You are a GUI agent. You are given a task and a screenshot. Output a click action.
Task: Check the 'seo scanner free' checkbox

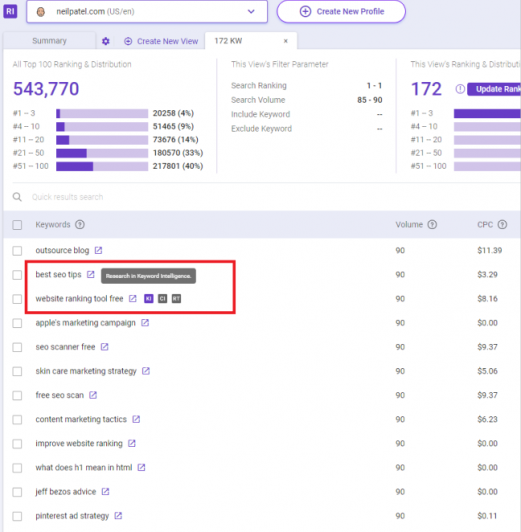[x=17, y=347]
